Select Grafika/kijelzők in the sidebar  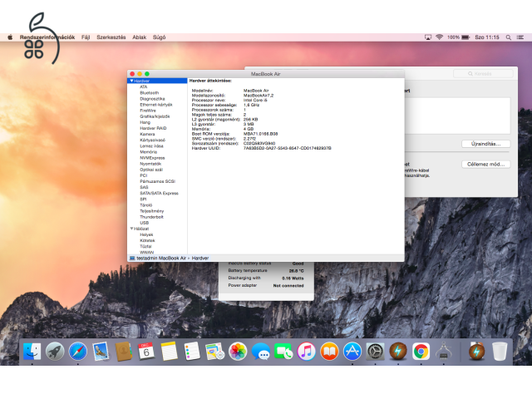point(155,116)
